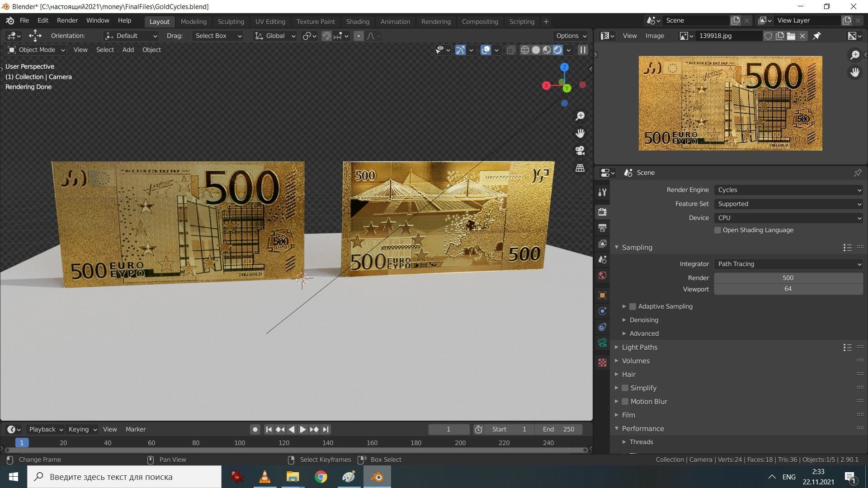The width and height of the screenshot is (868, 488).
Task: Open the Render Engine dropdown
Action: [788, 190]
